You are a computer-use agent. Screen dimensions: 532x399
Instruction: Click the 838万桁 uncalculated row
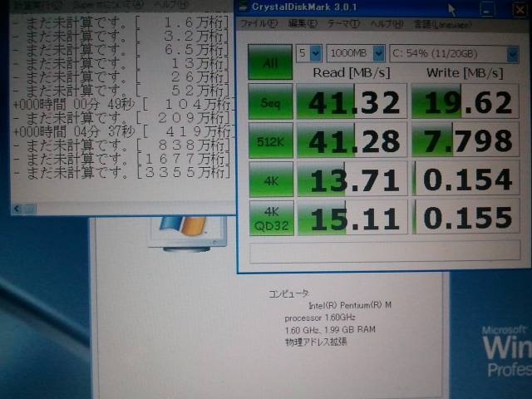tap(121, 145)
